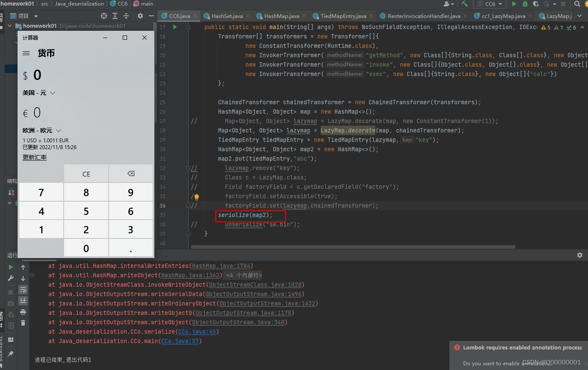The width and height of the screenshot is (588, 370).
Task: Hide the project tool window
Action: point(151,16)
